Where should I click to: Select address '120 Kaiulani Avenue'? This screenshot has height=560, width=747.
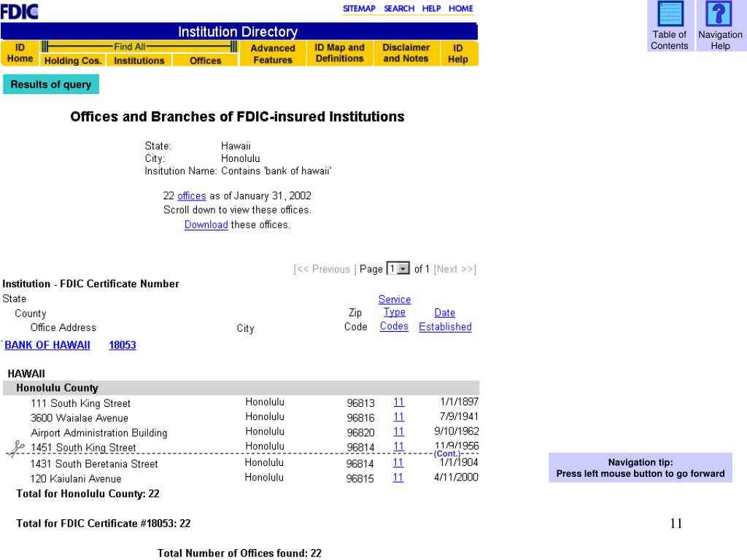[x=76, y=478]
